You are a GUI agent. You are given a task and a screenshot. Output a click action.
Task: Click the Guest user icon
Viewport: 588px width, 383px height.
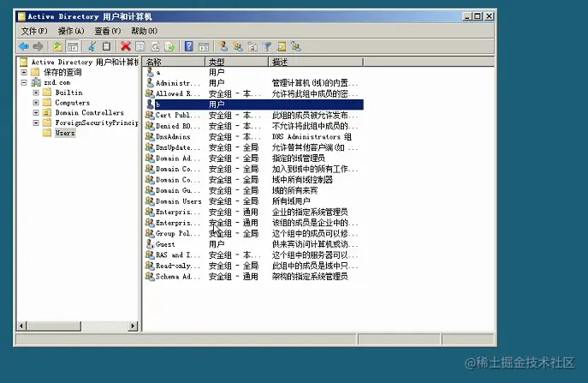(x=150, y=244)
